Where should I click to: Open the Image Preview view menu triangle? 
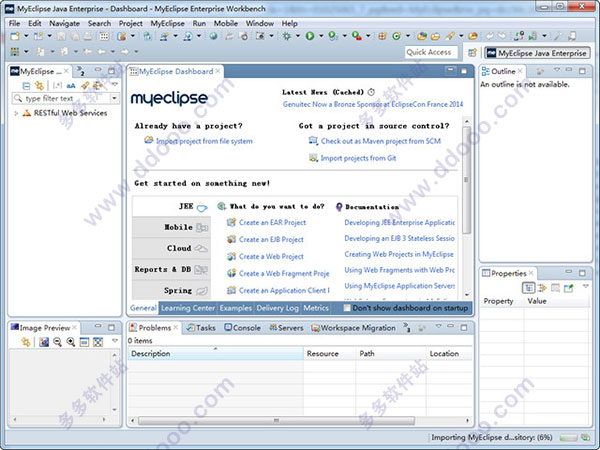tap(114, 340)
